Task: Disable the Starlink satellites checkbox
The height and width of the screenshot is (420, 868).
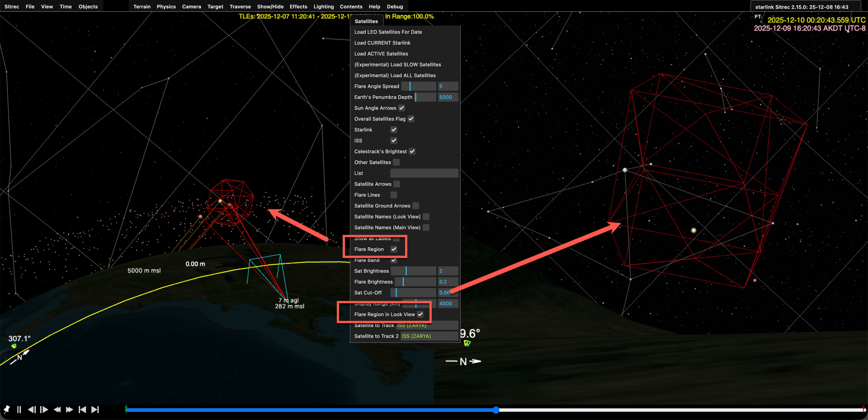Action: pyautogui.click(x=394, y=129)
